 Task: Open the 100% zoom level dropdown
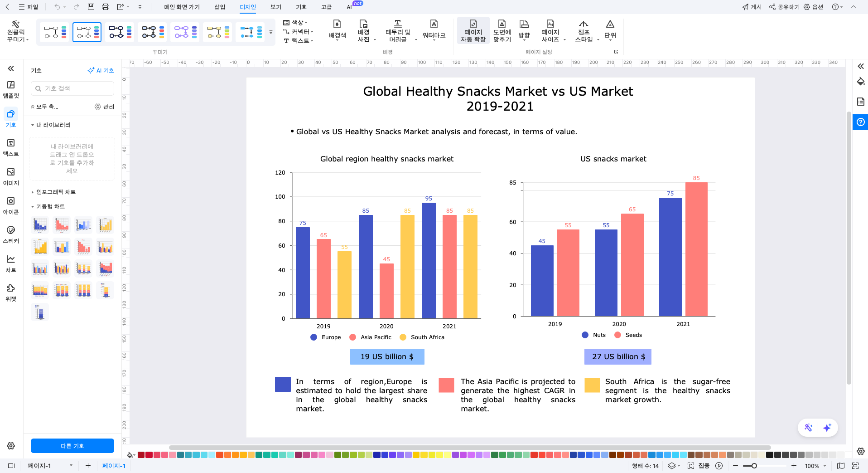(x=815, y=466)
